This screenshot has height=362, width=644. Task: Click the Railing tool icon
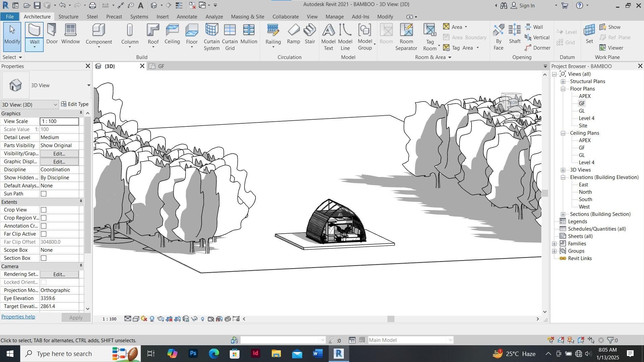[273, 34]
